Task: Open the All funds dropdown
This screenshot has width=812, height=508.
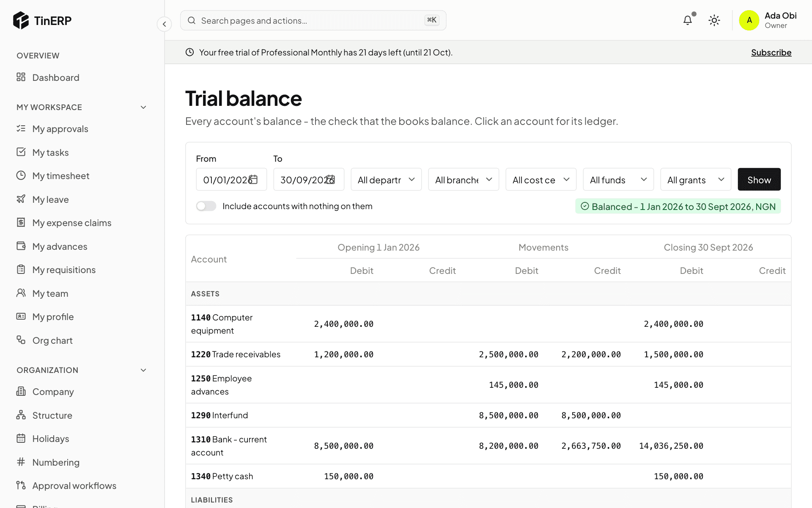Action: tap(618, 179)
